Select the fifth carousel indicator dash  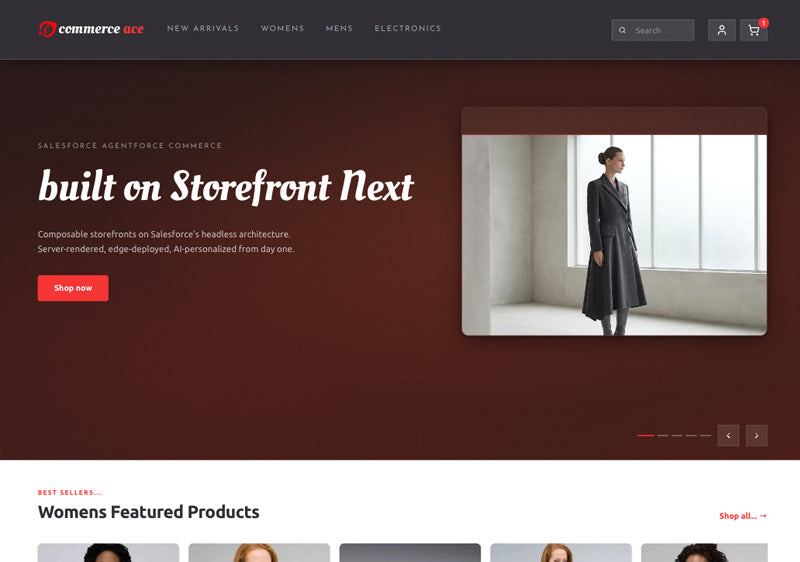coord(705,436)
